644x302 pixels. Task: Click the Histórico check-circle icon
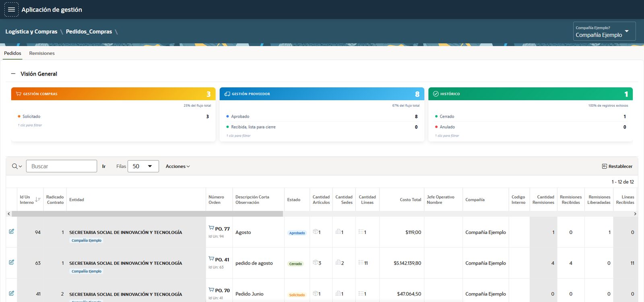point(436,94)
